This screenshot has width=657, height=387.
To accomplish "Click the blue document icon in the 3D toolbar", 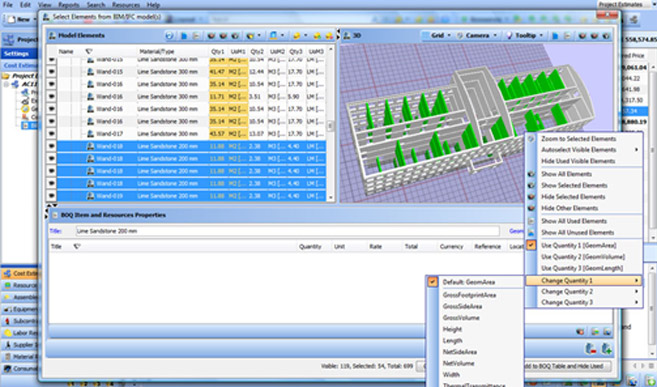I will [555, 36].
